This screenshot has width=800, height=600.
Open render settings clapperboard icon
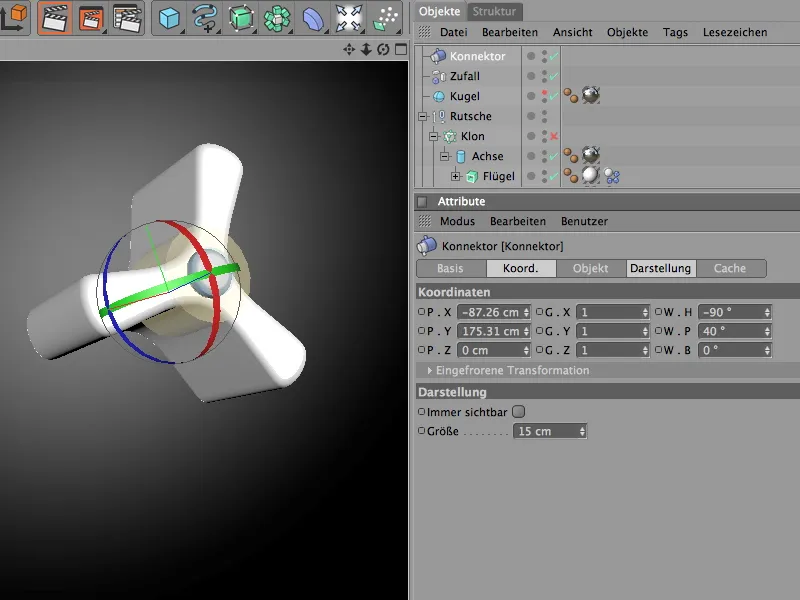point(127,18)
